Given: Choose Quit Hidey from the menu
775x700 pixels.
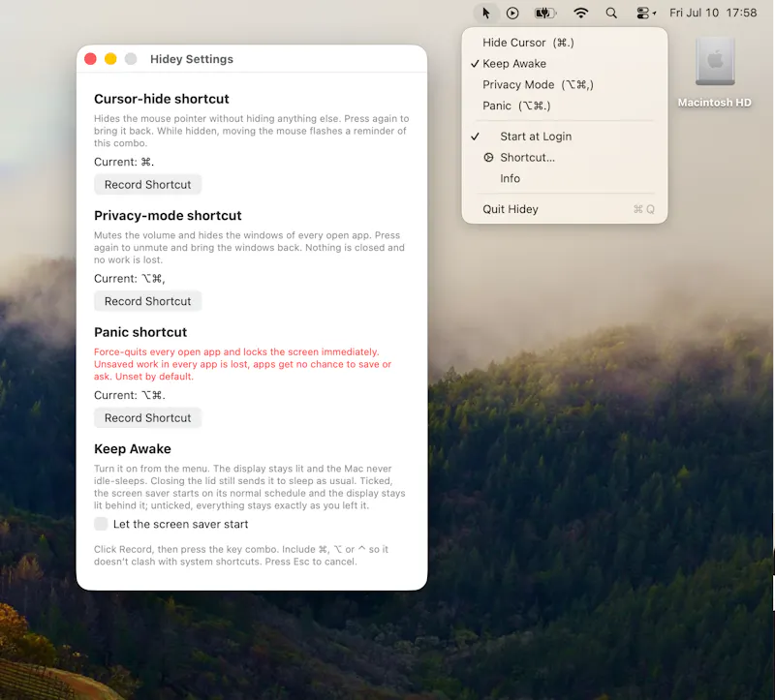Looking at the screenshot, I should [565, 209].
